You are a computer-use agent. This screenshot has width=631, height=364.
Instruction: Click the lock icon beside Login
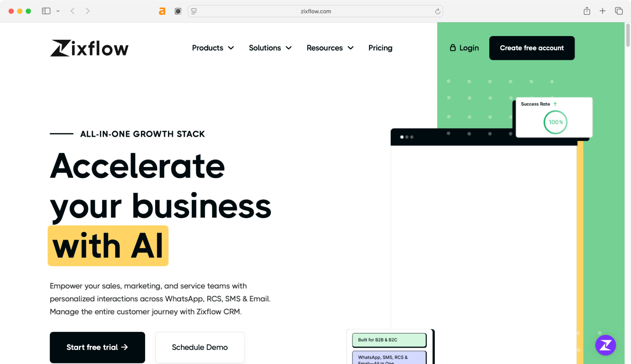click(453, 48)
